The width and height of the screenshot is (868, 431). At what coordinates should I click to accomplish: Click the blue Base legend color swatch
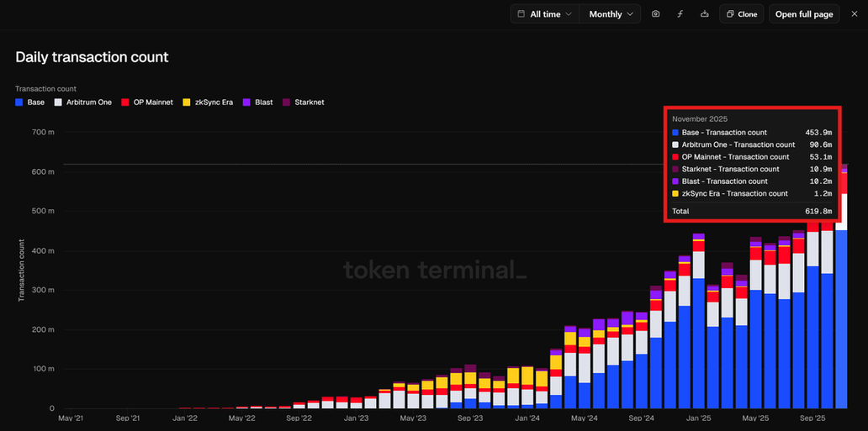point(19,102)
